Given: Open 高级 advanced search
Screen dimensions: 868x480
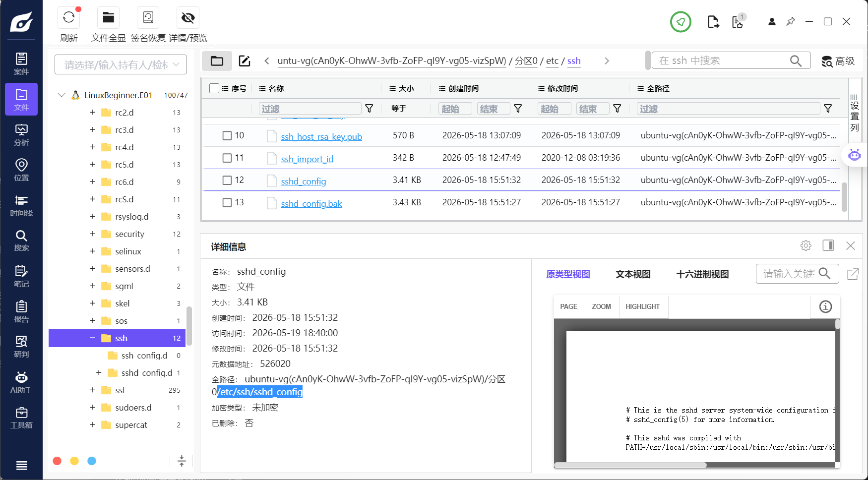Looking at the screenshot, I should click(x=838, y=61).
